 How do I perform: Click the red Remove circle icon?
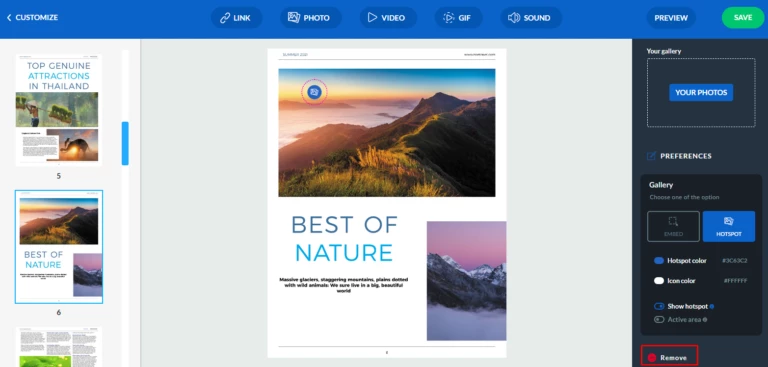point(651,358)
